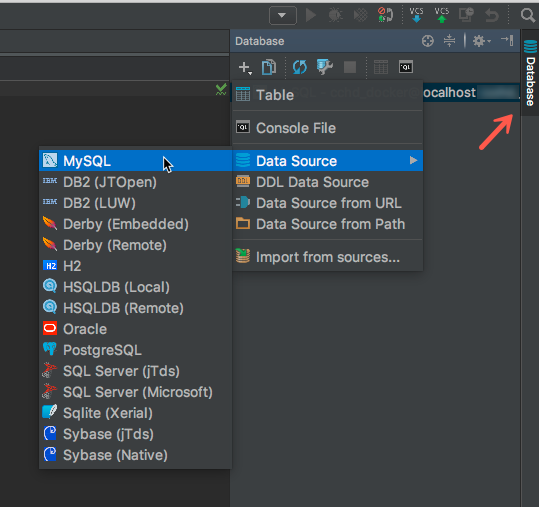This screenshot has width=539, height=507.
Task: Choose Data Source from Path
Action: [328, 224]
